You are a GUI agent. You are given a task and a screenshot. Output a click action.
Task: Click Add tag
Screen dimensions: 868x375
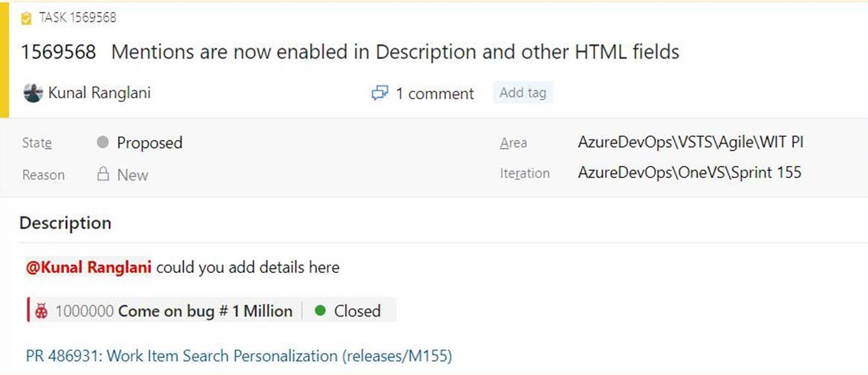[523, 92]
